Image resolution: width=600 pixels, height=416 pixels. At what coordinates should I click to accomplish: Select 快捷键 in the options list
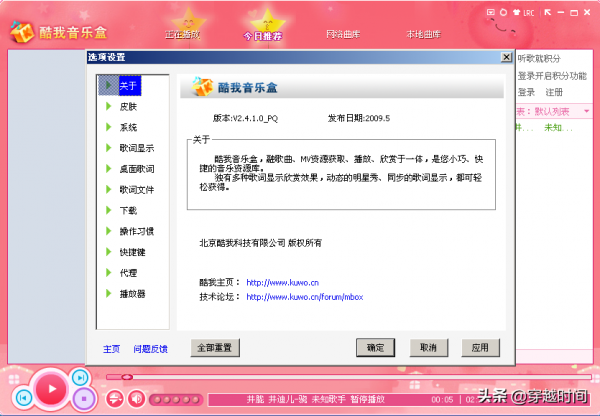(132, 252)
